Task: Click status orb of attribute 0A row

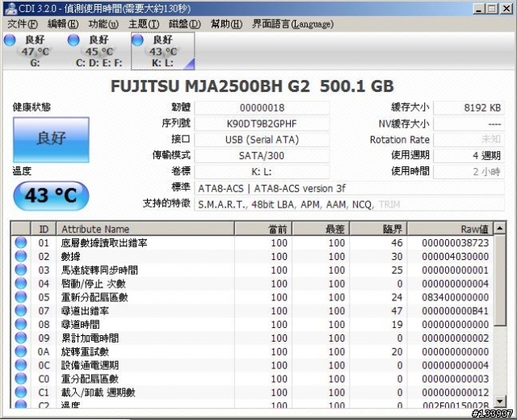Action: pyautogui.click(x=21, y=351)
